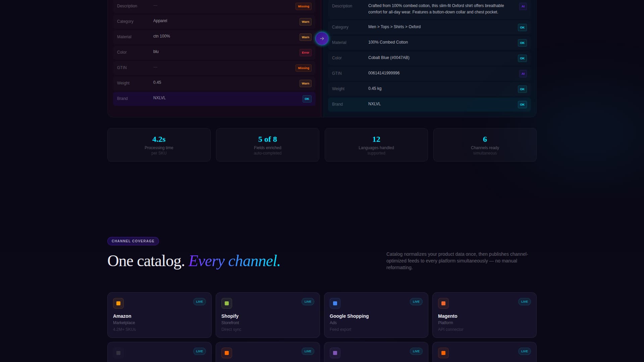Click the Warn badge in the Category row
This screenshot has width=644, height=362.
coord(306,22)
